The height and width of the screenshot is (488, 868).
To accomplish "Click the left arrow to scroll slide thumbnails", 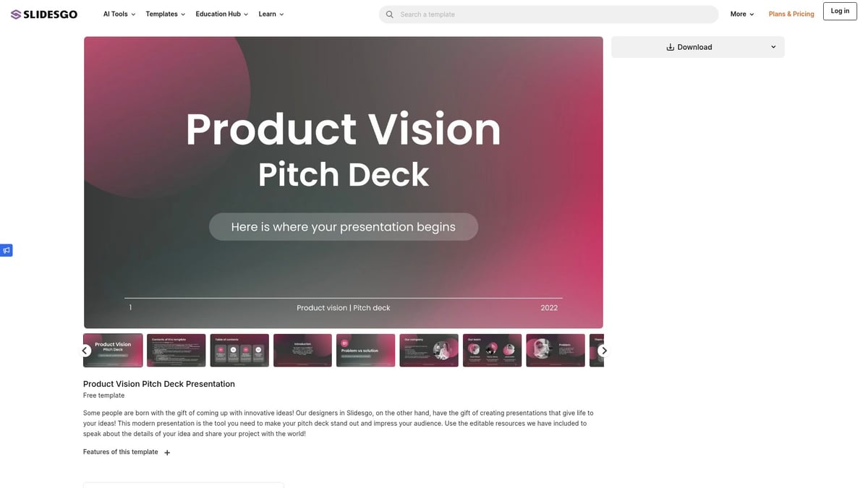I will [85, 350].
